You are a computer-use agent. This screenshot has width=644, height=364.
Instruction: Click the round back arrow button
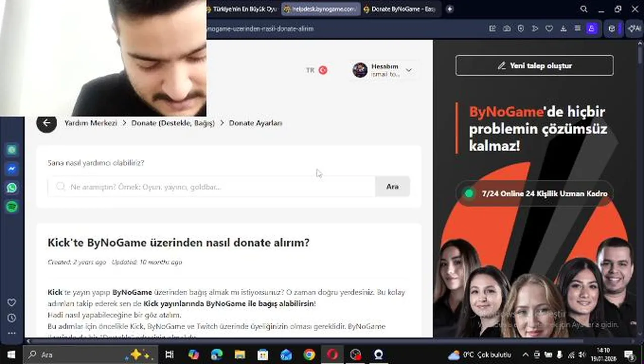(46, 123)
